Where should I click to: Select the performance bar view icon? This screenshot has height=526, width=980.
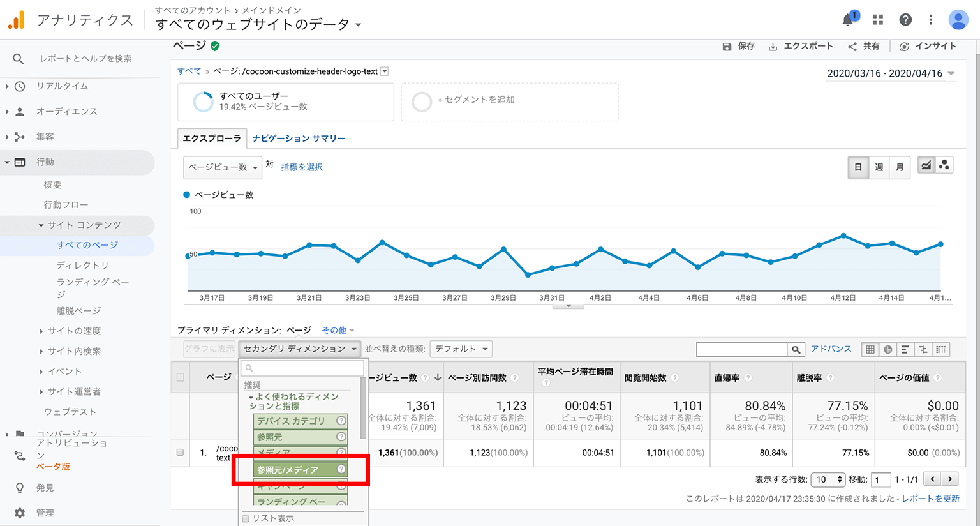(x=905, y=349)
